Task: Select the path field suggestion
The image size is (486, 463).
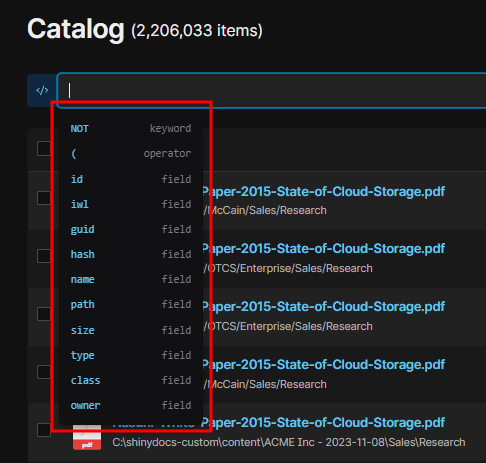Action: tap(131, 304)
